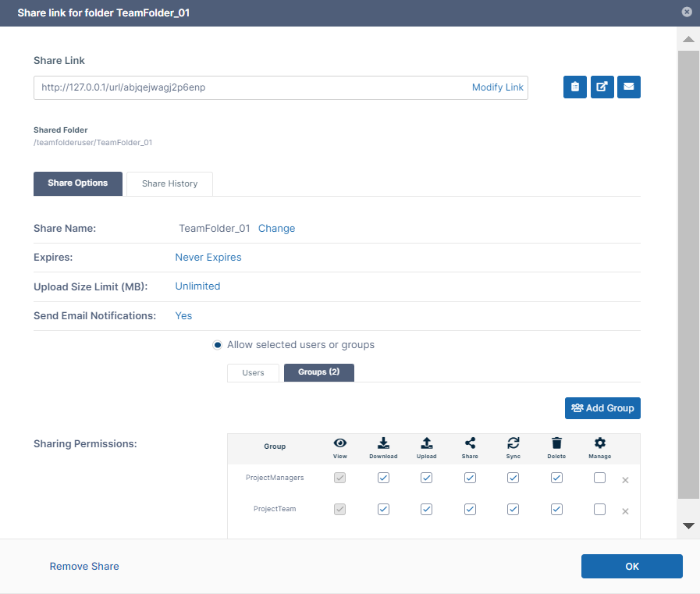This screenshot has width=700, height=594.
Task: Close the share dialog with X icon
Action: pyautogui.click(x=687, y=12)
